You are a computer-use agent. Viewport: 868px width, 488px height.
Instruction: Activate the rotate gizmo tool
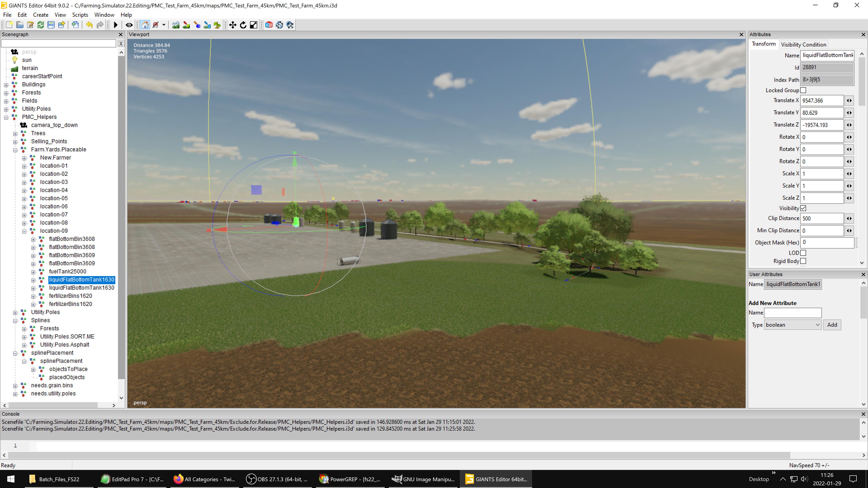[243, 25]
